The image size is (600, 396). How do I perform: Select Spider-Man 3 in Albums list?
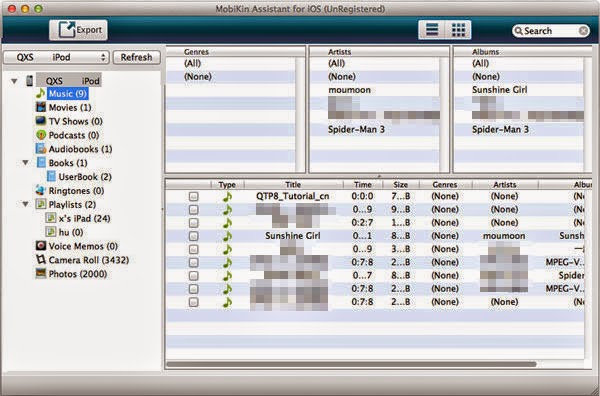coord(500,129)
